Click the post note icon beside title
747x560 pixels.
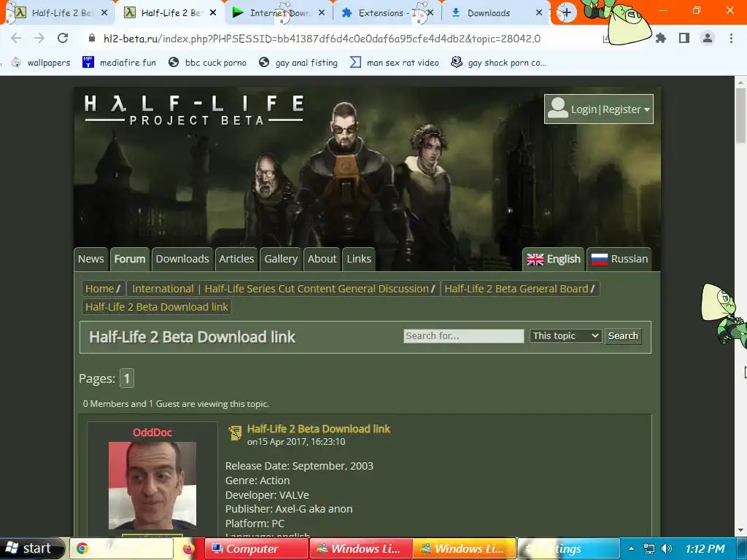point(235,432)
